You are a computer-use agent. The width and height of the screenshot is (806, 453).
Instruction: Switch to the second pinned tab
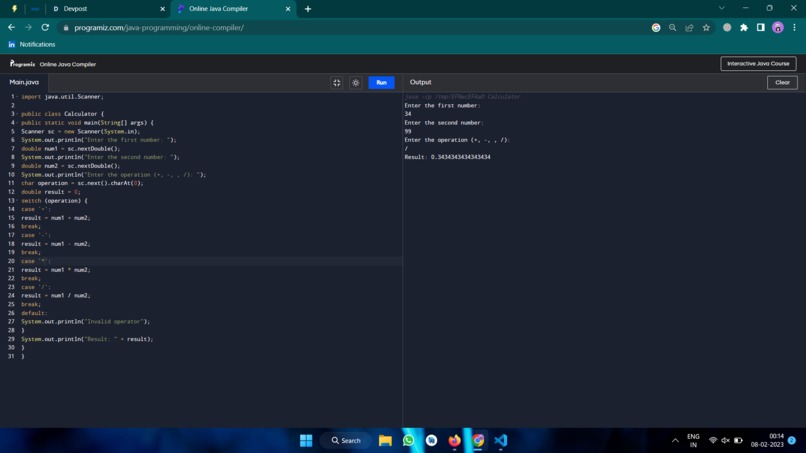point(35,9)
